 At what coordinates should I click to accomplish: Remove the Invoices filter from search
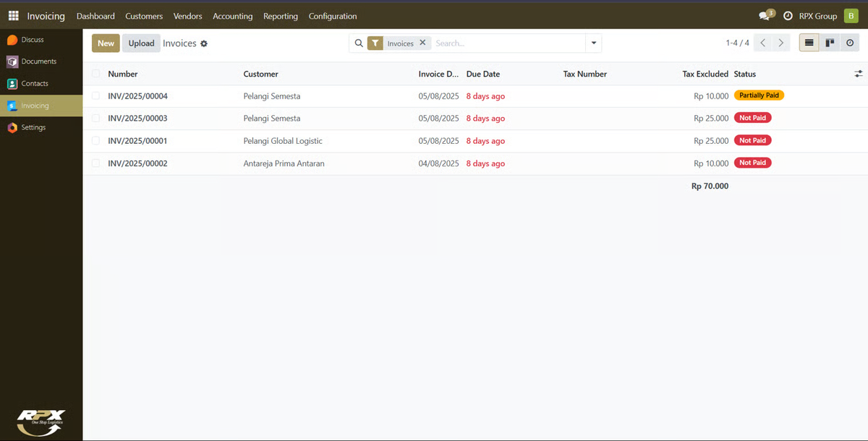click(423, 43)
